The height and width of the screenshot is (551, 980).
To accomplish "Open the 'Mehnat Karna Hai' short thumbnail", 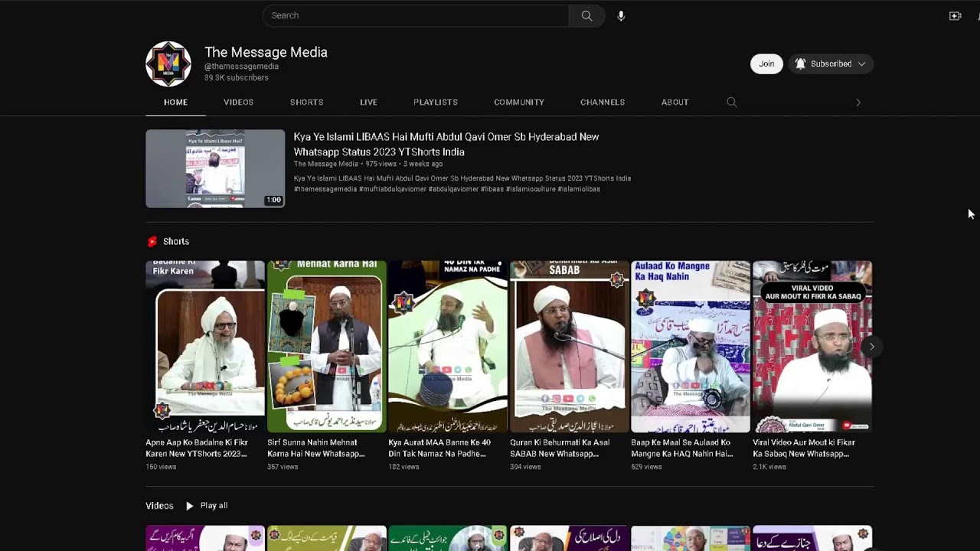I will point(327,347).
